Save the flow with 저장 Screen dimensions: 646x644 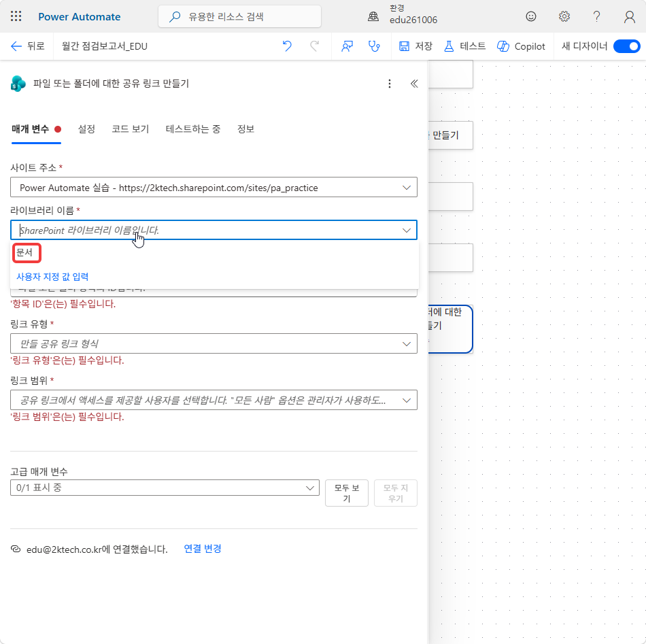[x=415, y=46]
